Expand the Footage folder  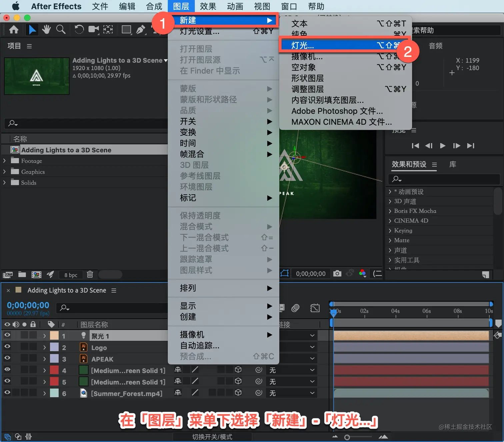[x=4, y=161]
